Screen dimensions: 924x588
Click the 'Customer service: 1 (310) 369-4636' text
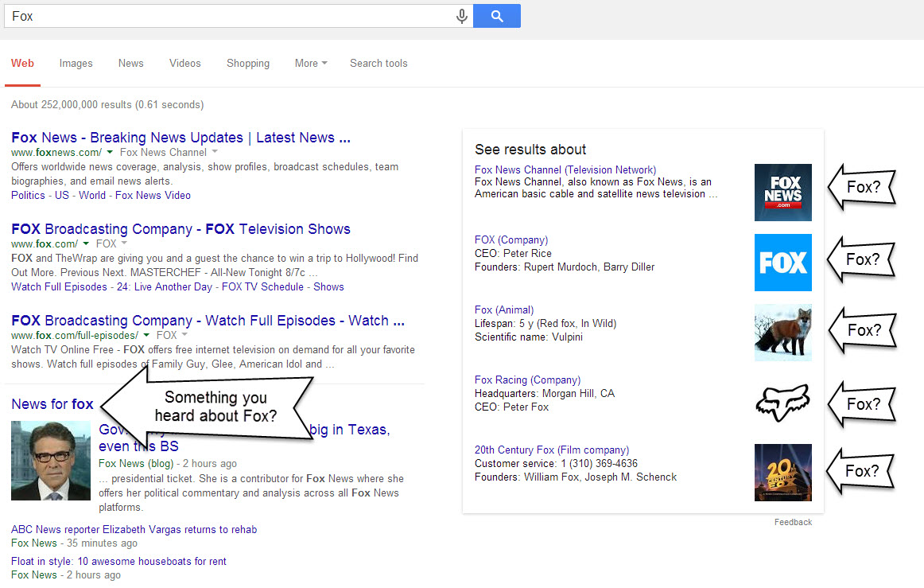click(556, 464)
